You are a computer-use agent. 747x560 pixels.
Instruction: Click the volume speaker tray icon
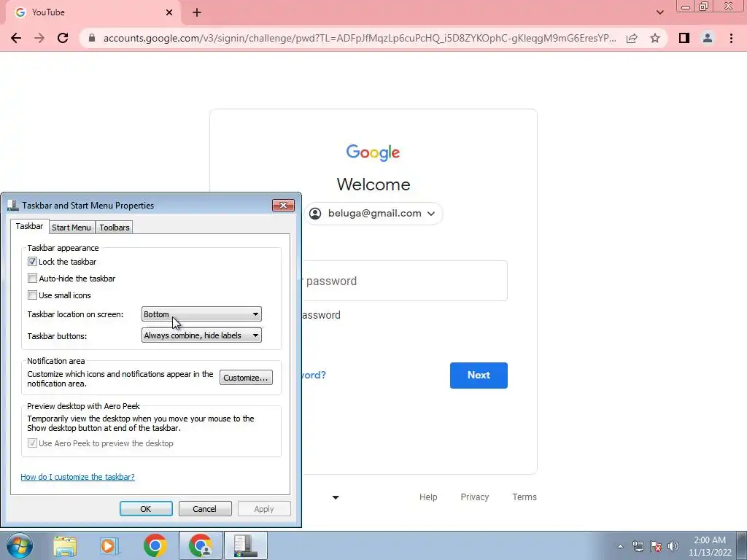click(673, 546)
